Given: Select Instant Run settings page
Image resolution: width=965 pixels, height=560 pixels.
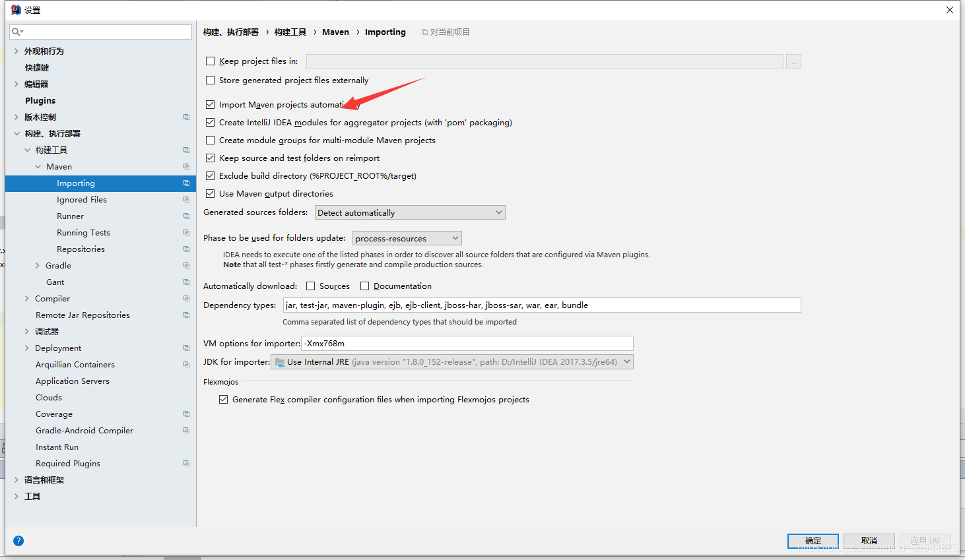Looking at the screenshot, I should pyautogui.click(x=57, y=447).
